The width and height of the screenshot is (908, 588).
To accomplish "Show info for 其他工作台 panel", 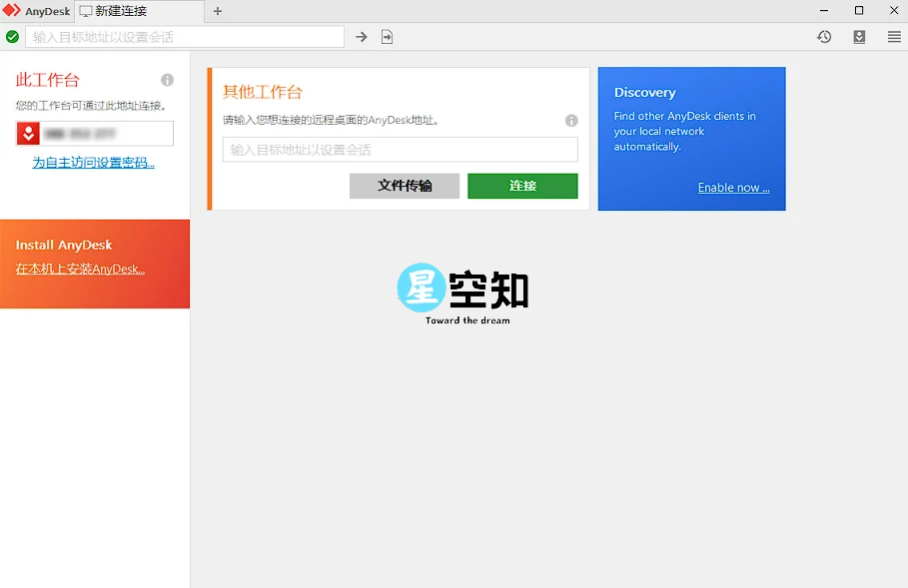I will 571,120.
